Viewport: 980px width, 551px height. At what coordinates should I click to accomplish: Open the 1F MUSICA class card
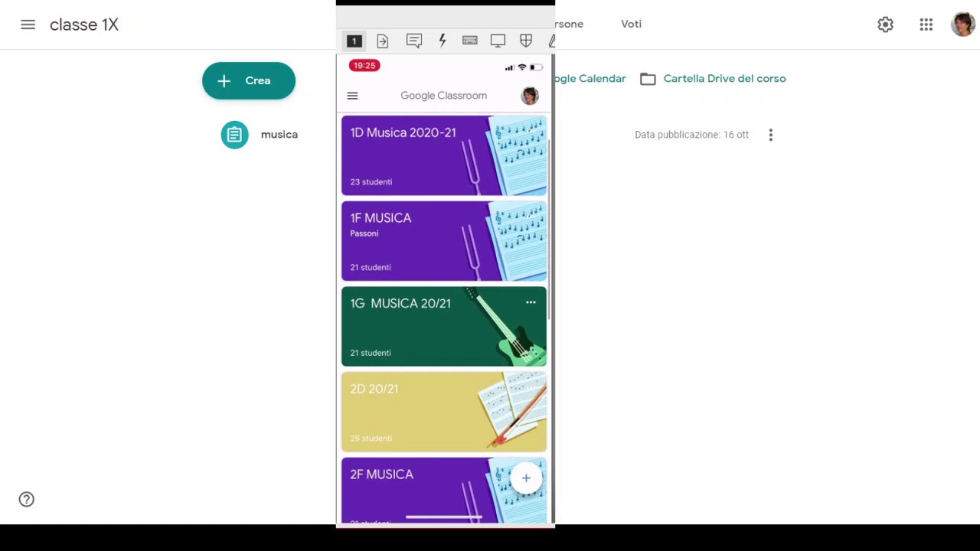[x=444, y=241]
